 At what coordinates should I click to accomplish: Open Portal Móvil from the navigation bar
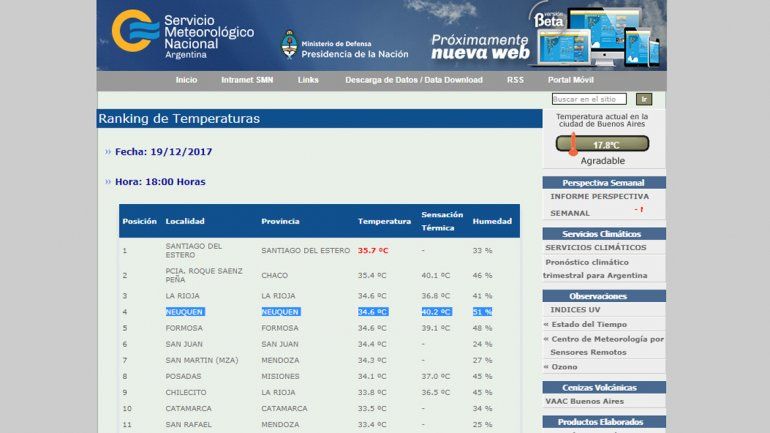tap(571, 80)
